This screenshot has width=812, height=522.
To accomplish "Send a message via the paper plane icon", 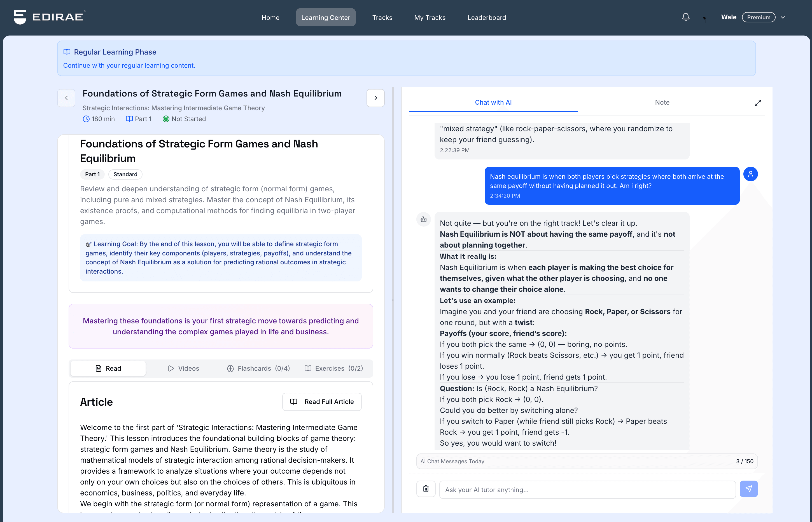I will click(749, 489).
